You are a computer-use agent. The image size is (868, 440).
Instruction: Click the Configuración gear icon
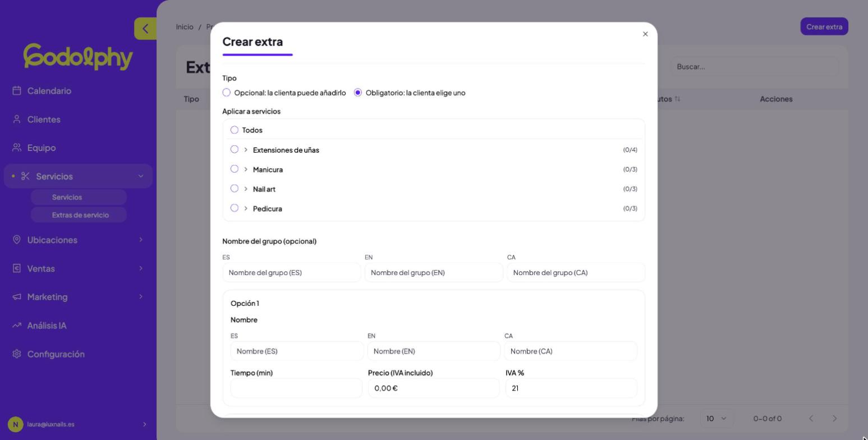(17, 354)
